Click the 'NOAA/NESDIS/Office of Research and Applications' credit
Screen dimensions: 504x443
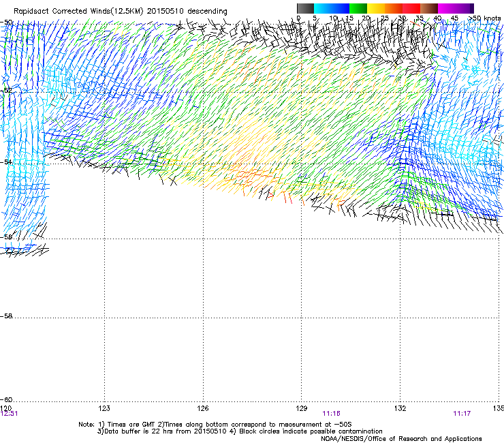tap(401, 439)
